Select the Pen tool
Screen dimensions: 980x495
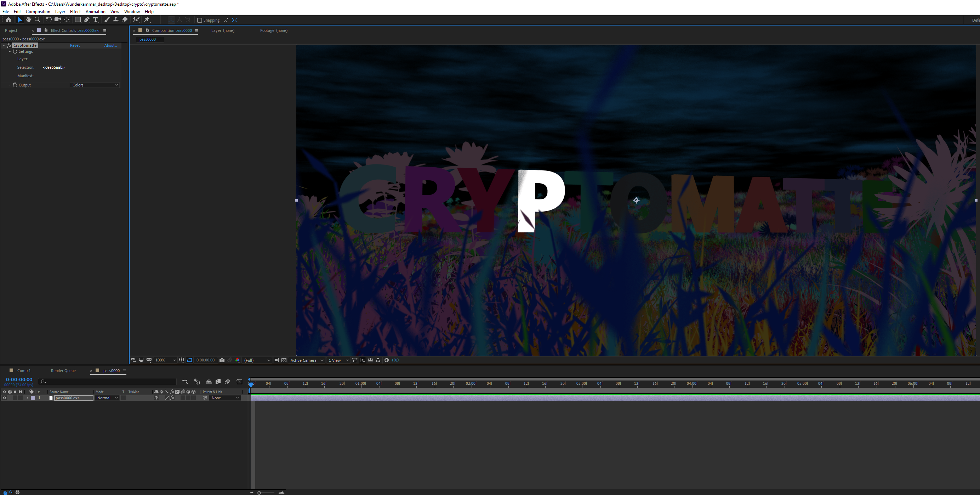coord(87,20)
